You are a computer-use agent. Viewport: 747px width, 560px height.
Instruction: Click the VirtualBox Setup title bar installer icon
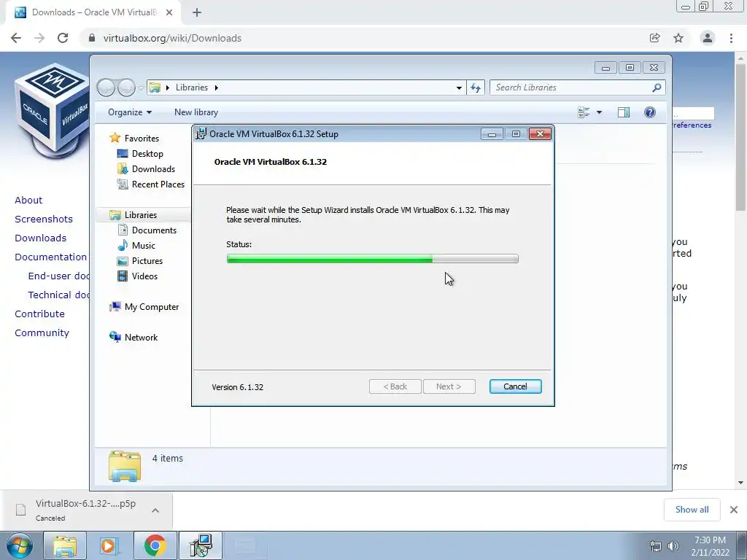tap(201, 134)
